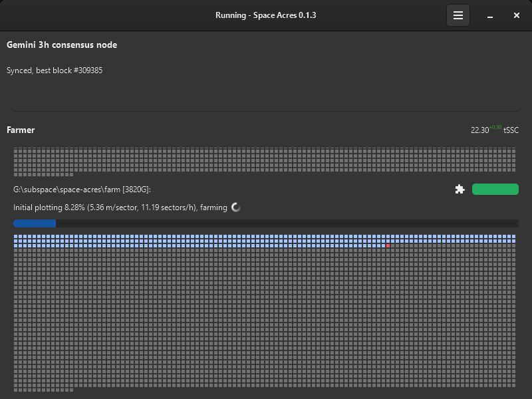532x399 pixels.
Task: Click the puzzle piece icon
Action: pos(460,190)
